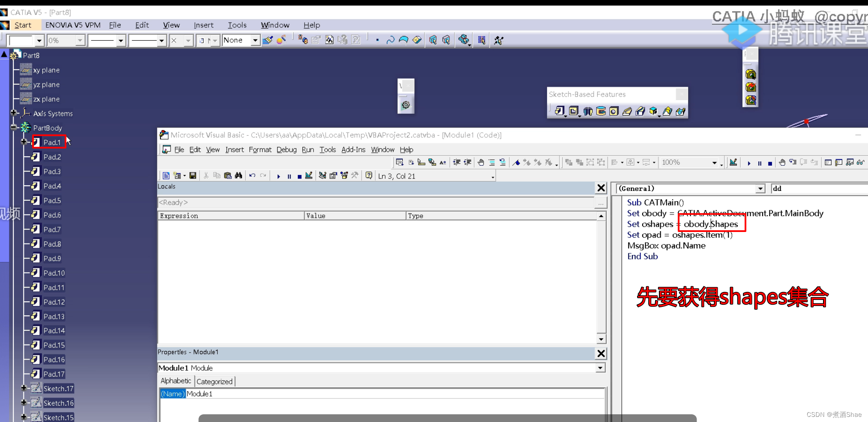The height and width of the screenshot is (422, 868).
Task: Select Pad.10 in the specification tree
Action: [x=54, y=273]
